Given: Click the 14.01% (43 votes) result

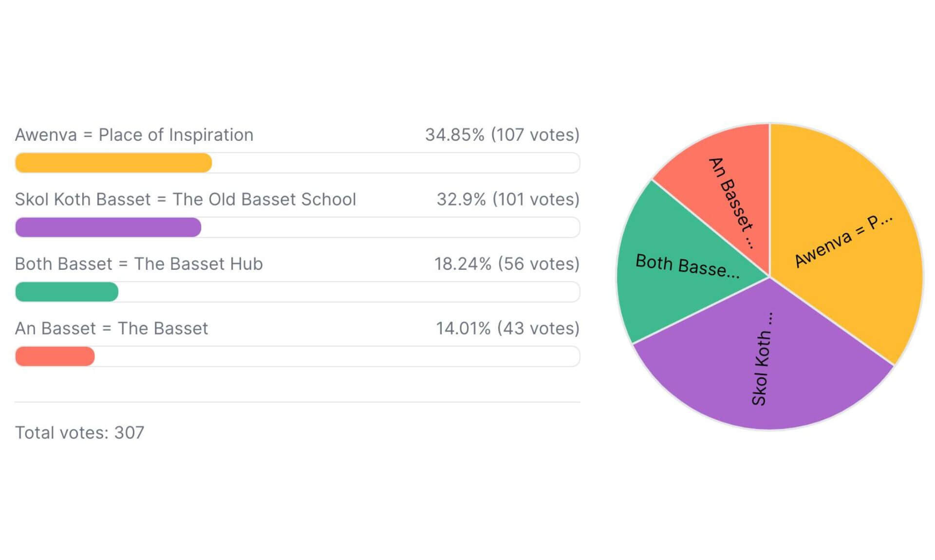Looking at the screenshot, I should pos(507,328).
